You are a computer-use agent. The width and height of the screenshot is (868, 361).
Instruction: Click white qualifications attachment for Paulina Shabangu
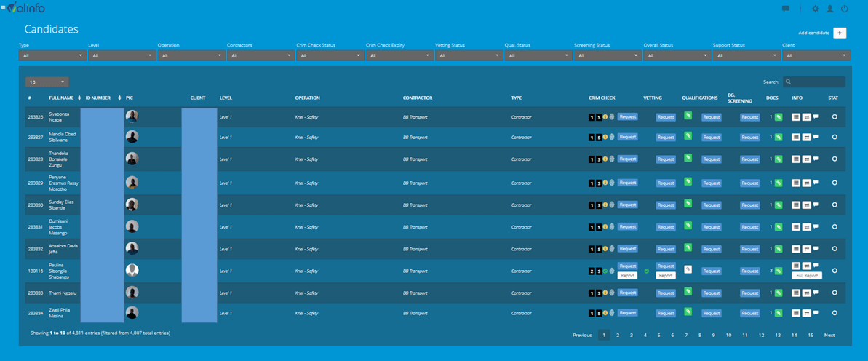pyautogui.click(x=688, y=269)
